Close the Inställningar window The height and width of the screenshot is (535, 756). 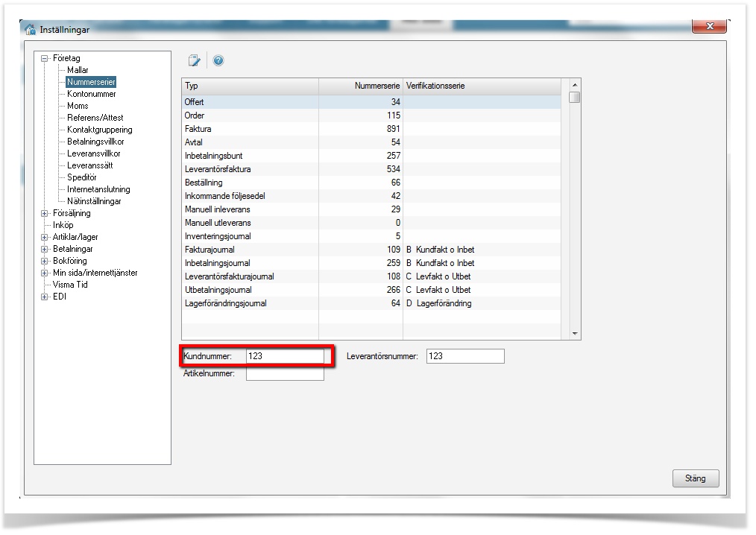[x=709, y=27]
